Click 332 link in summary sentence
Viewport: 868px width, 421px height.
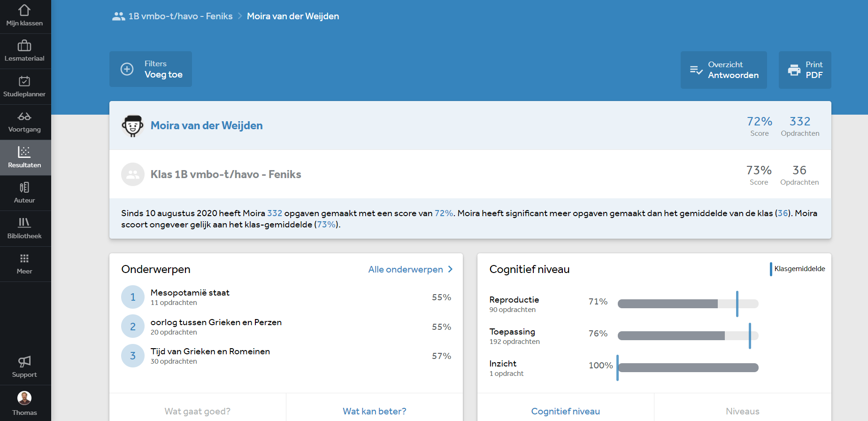pyautogui.click(x=275, y=213)
